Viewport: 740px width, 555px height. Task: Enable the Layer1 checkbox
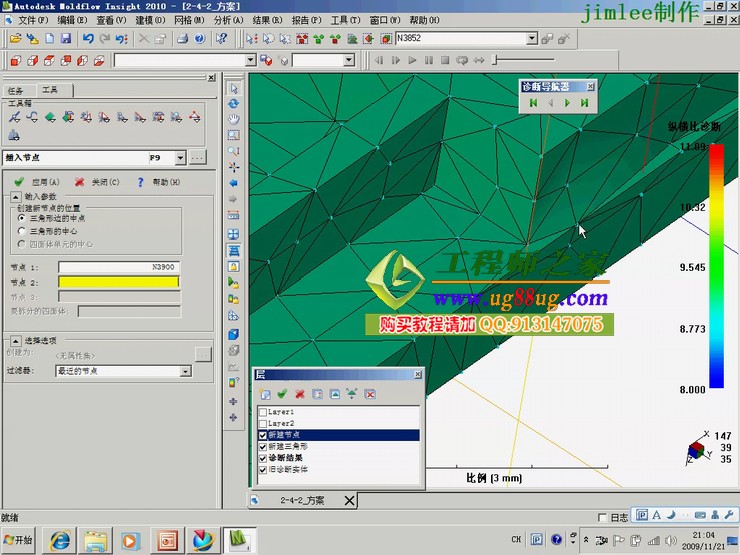click(x=263, y=411)
